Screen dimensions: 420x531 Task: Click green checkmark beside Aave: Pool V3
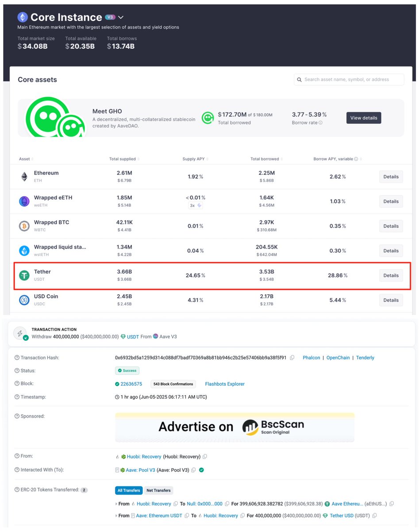[x=201, y=470]
